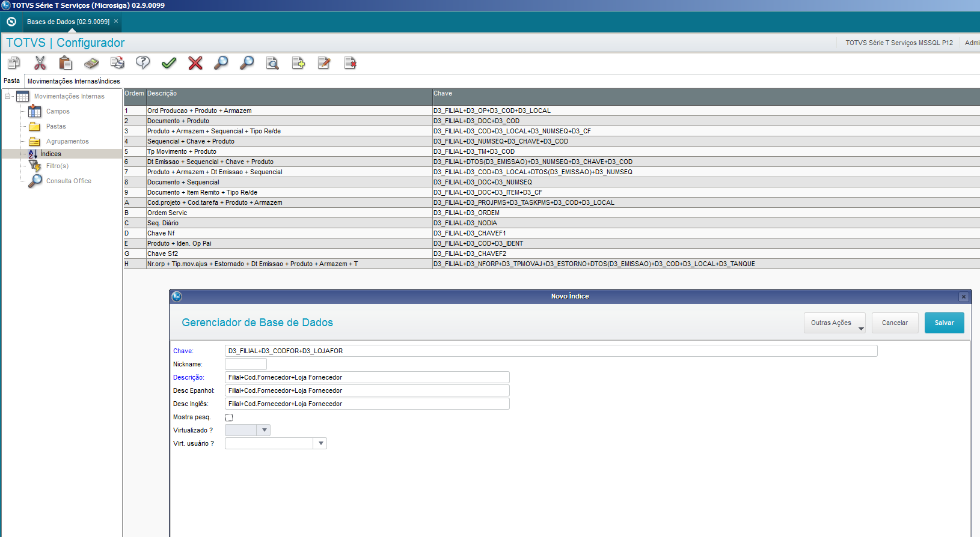Click the TOTVS logo icon beside the tab

coord(11,22)
